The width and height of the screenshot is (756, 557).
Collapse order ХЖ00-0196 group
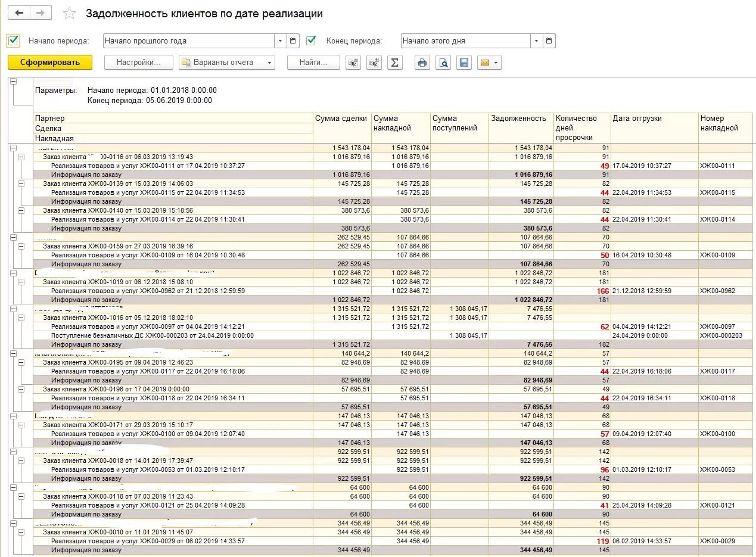pos(21,389)
